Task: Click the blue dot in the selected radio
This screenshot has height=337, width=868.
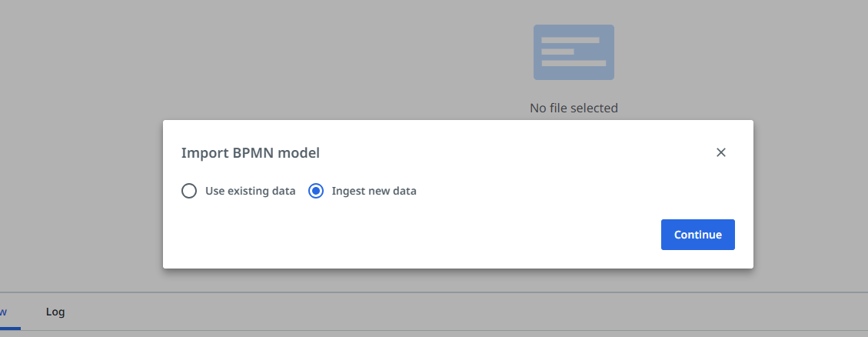Action: (x=316, y=191)
